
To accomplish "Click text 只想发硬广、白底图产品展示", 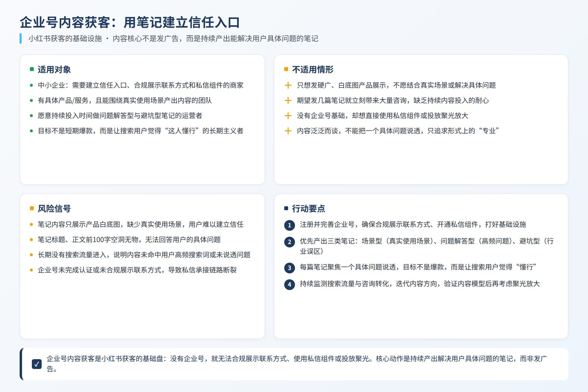I will [x=396, y=85].
